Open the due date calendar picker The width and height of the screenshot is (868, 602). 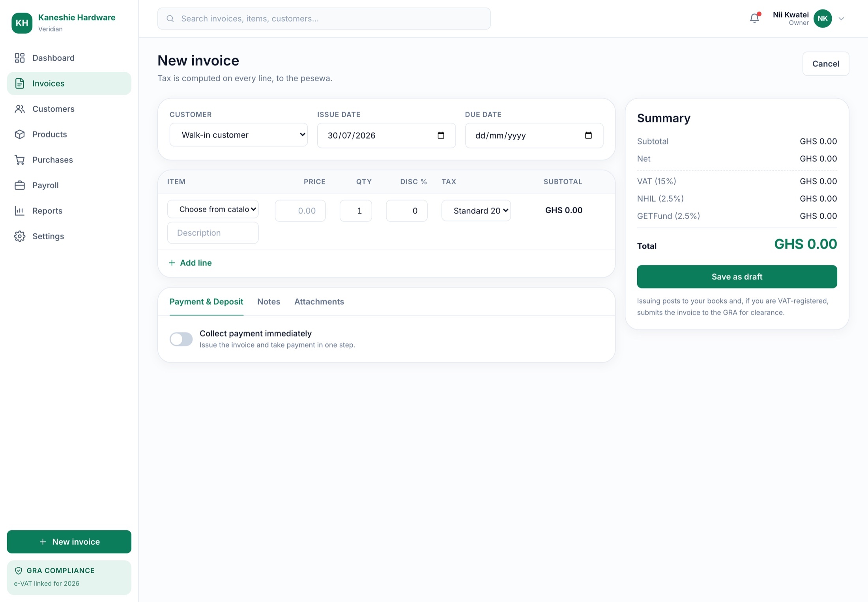pyautogui.click(x=588, y=135)
